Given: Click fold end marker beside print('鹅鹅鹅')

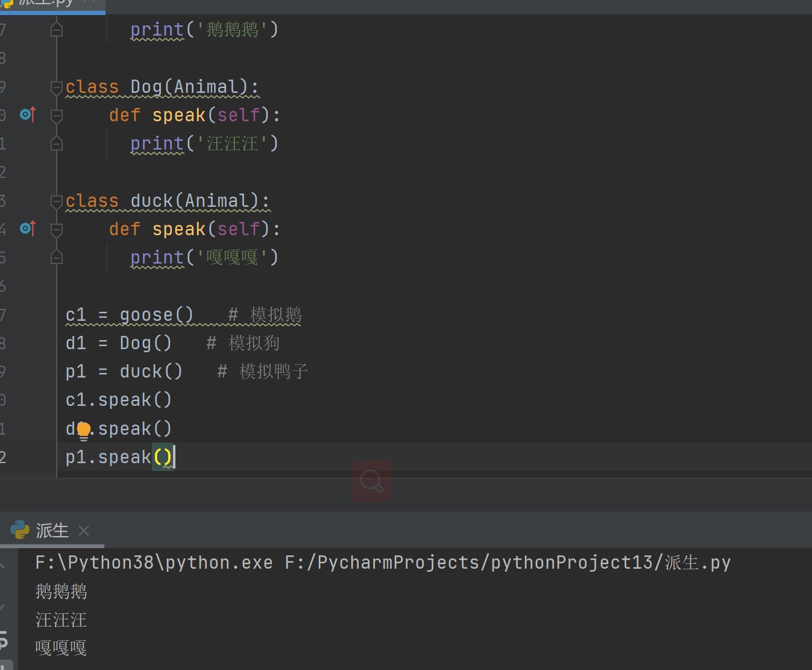Looking at the screenshot, I should [57, 30].
